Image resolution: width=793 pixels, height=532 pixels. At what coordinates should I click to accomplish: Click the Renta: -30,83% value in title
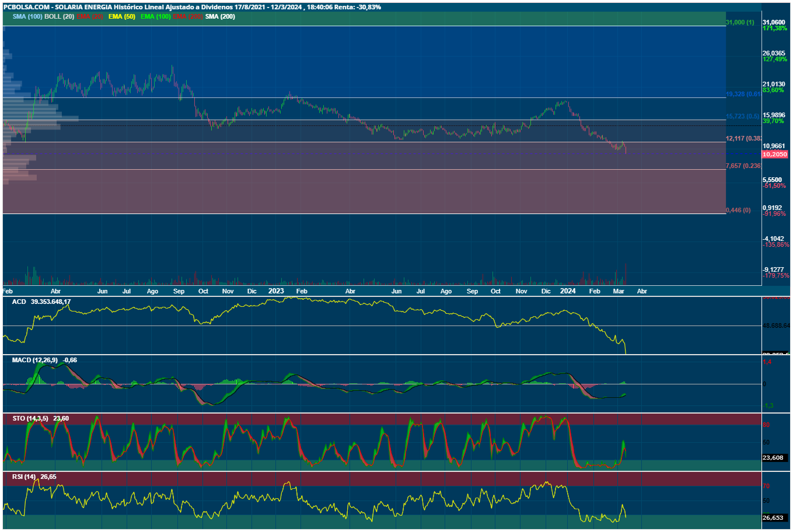[358, 7]
